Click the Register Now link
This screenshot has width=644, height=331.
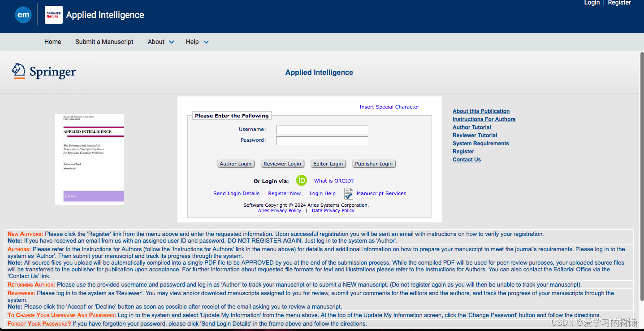[285, 193]
